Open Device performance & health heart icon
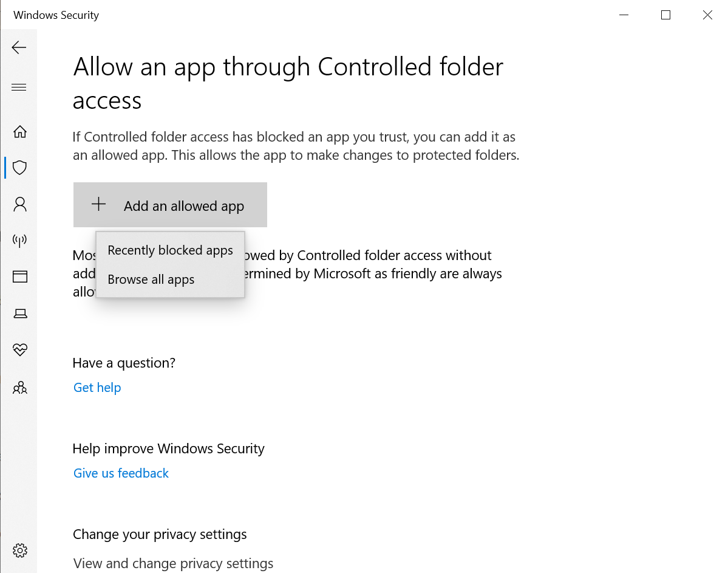 20,350
